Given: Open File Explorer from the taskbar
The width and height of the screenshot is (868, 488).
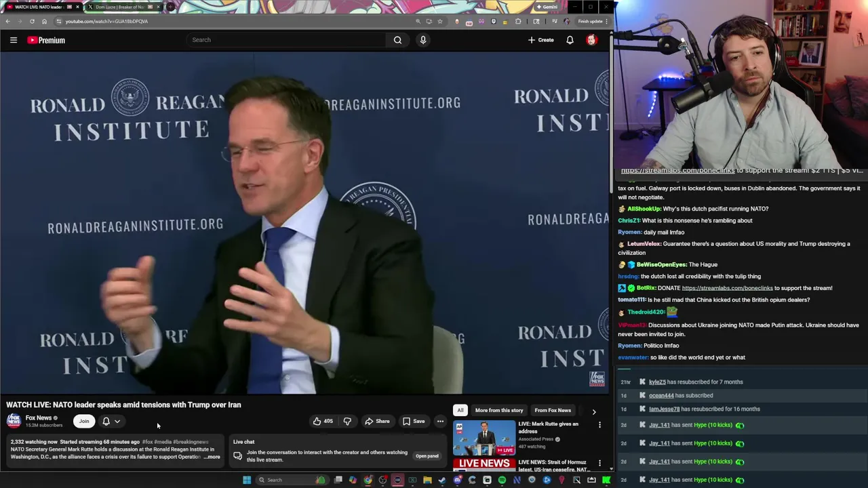Looking at the screenshot, I should pyautogui.click(x=427, y=480).
